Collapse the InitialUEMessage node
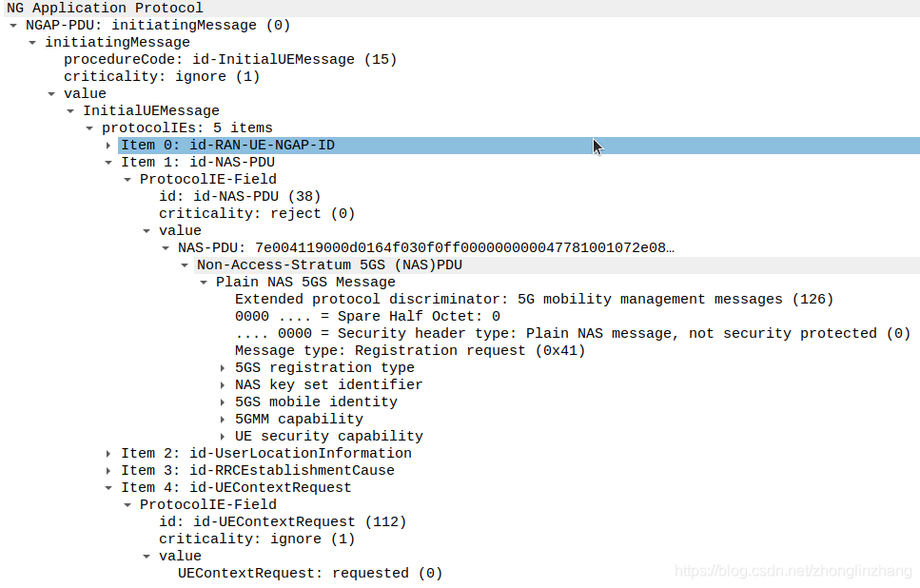 pyautogui.click(x=70, y=111)
